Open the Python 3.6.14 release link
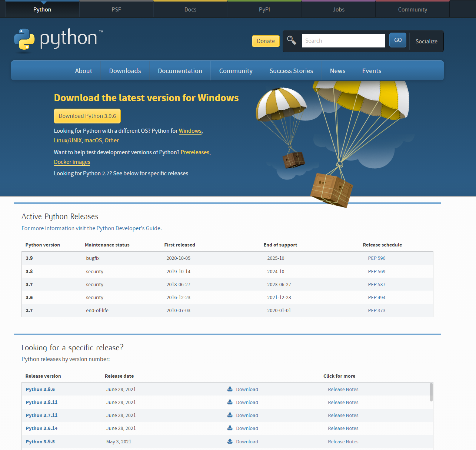 tap(41, 428)
